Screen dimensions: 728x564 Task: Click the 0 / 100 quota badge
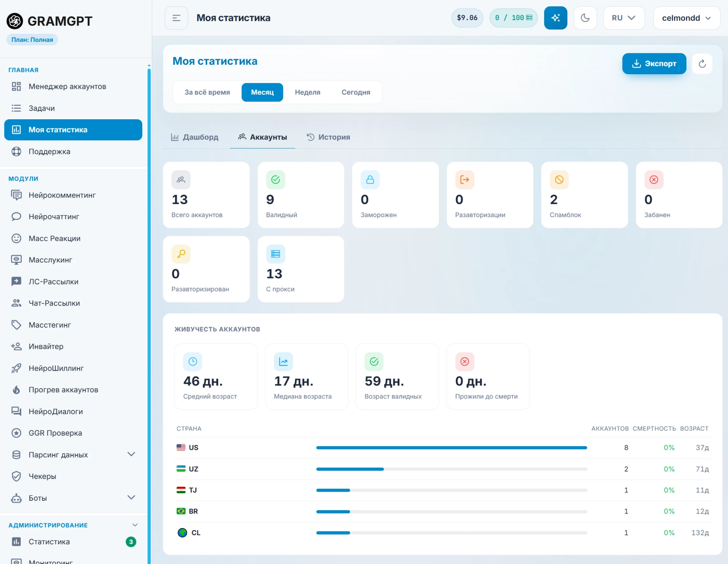(x=513, y=18)
